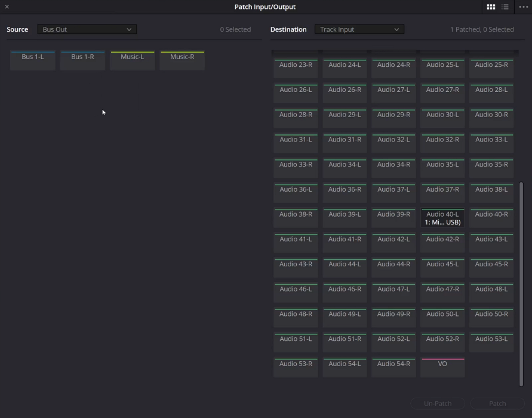Viewport: 532px width, 418px height.
Task: Select the Audio 36-R destination
Action: coord(345,193)
